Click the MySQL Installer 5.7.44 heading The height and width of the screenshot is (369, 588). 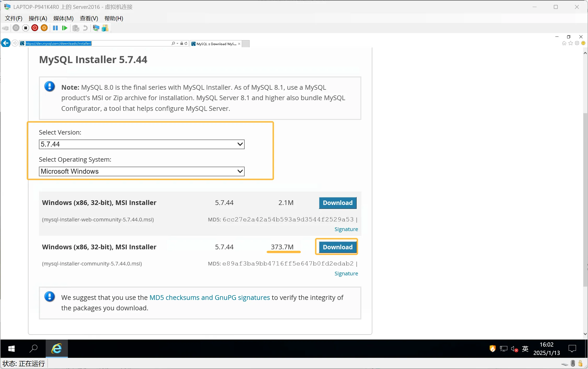(93, 60)
